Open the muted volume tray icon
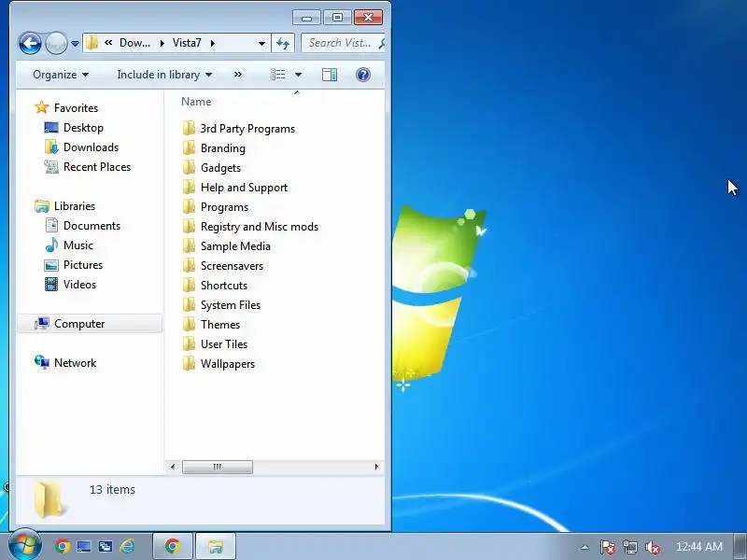Image resolution: width=747 pixels, height=560 pixels. (x=652, y=547)
